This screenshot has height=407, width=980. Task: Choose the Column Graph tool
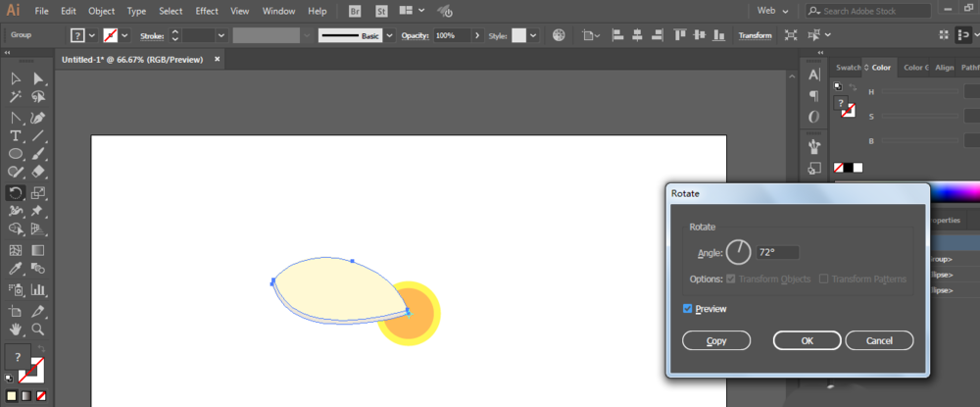tap(38, 289)
